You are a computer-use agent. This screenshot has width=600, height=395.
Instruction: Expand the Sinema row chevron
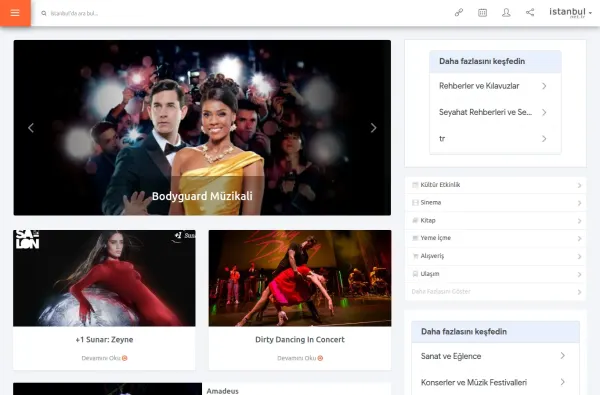(x=579, y=203)
